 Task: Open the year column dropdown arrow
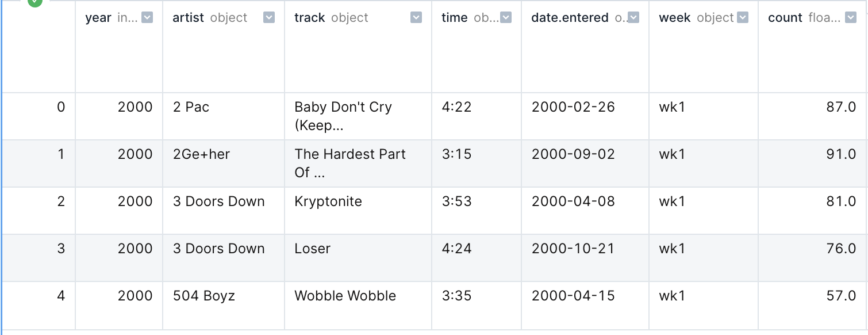(x=147, y=18)
